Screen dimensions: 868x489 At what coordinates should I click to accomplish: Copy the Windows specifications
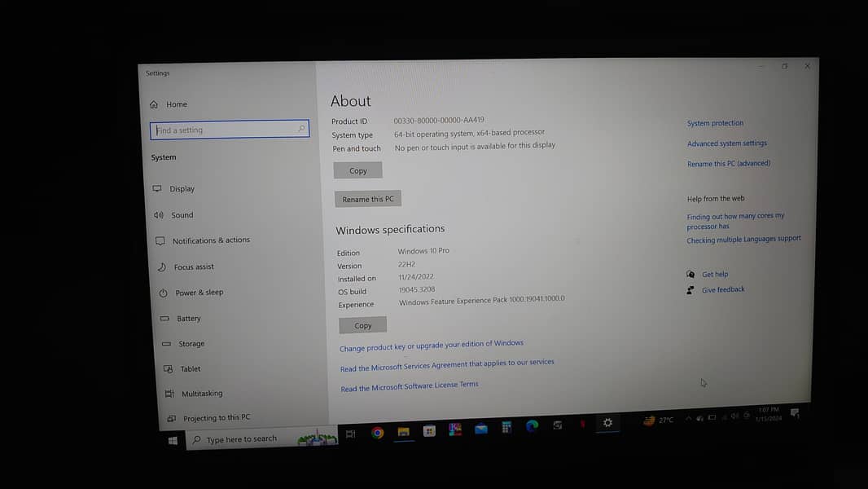pyautogui.click(x=363, y=326)
